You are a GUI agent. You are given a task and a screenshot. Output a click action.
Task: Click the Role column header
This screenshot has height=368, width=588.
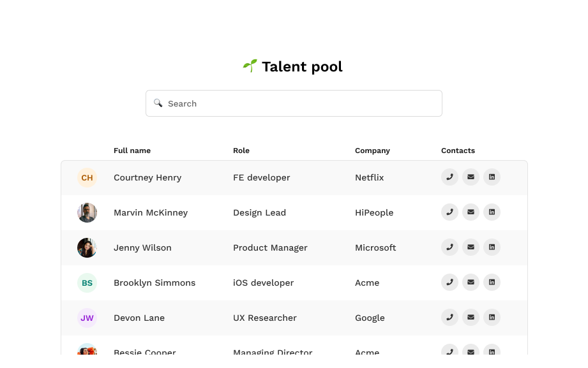(241, 151)
